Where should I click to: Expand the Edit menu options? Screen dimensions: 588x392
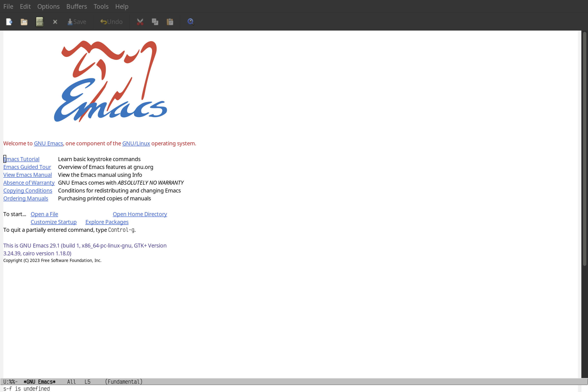[x=25, y=6]
